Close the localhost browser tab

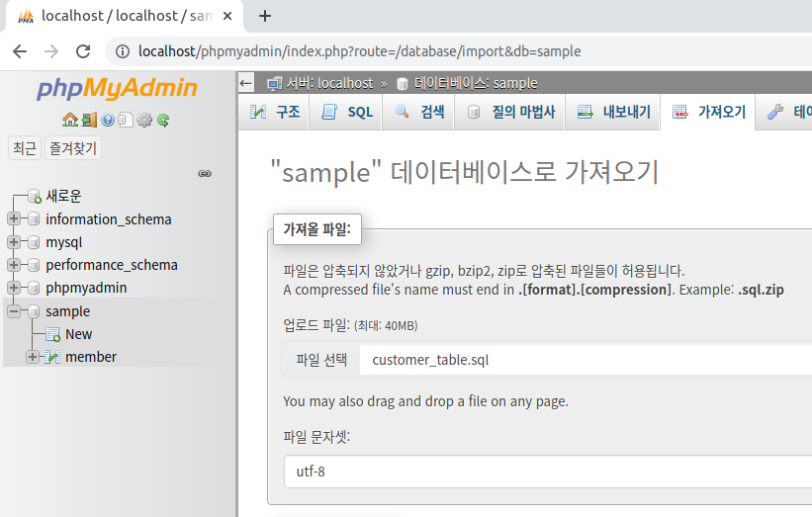pos(227,16)
